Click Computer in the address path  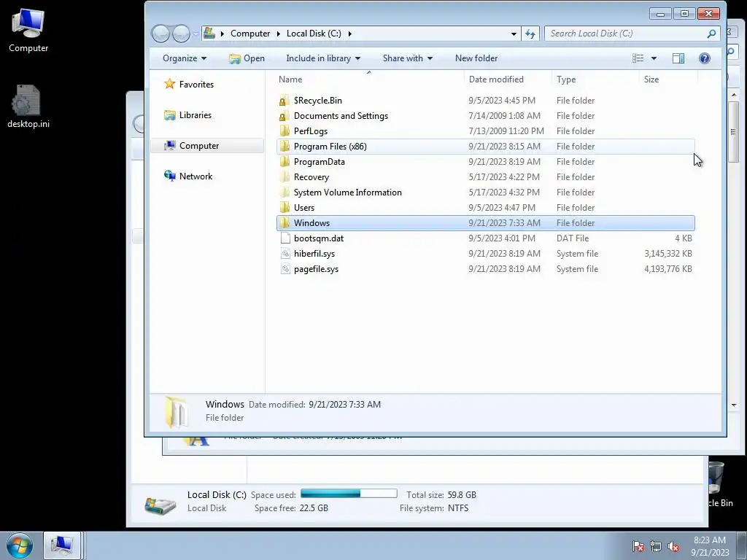(250, 34)
